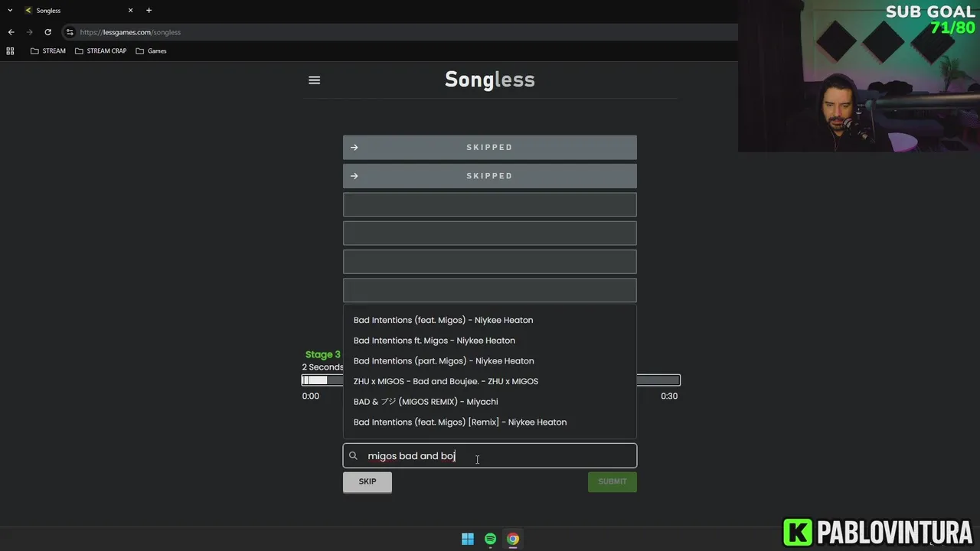This screenshot has height=551, width=980.
Task: Select Bad Intentions (part. Migos) suggestion
Action: click(x=490, y=360)
